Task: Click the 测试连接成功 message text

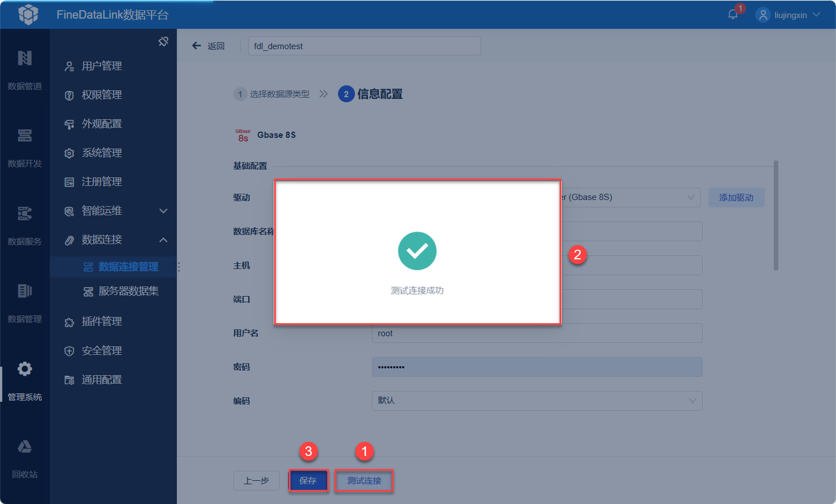Action: click(417, 290)
